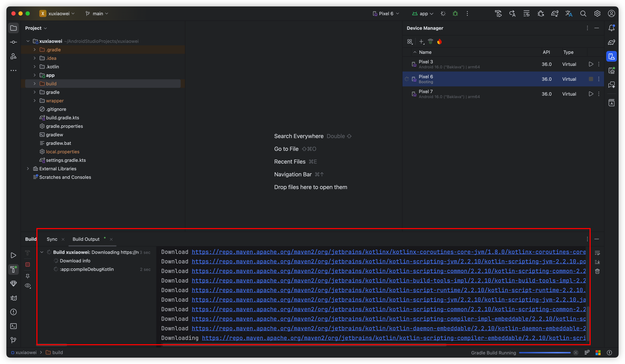
Task: Click the Debug app bug icon
Action: pos(455,14)
